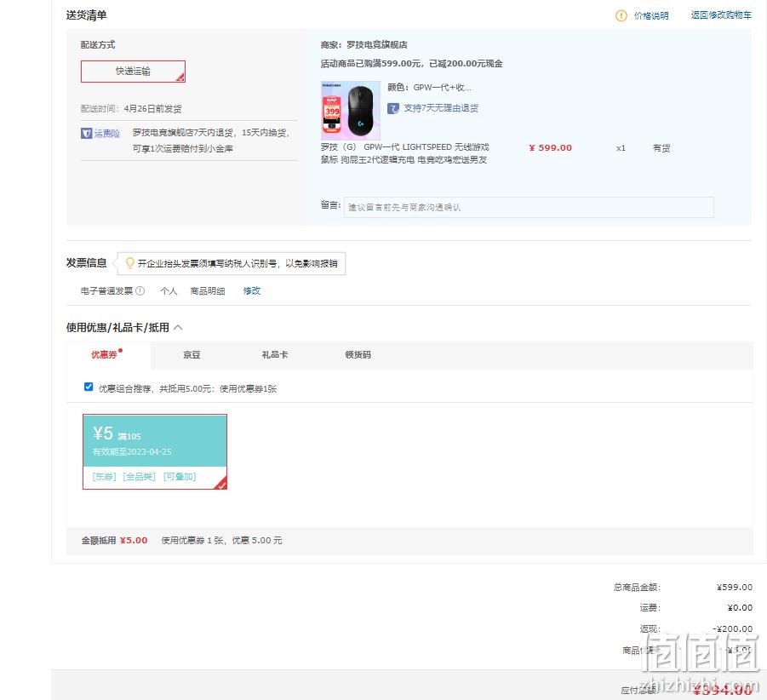767x700 pixels.
Task: Click the 有货 stock status text
Action: pos(661,147)
